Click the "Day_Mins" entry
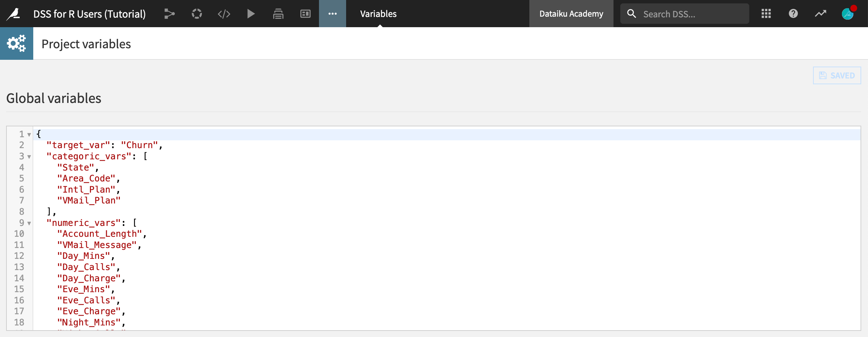Screen dimensions: 868x337 pos(83,256)
